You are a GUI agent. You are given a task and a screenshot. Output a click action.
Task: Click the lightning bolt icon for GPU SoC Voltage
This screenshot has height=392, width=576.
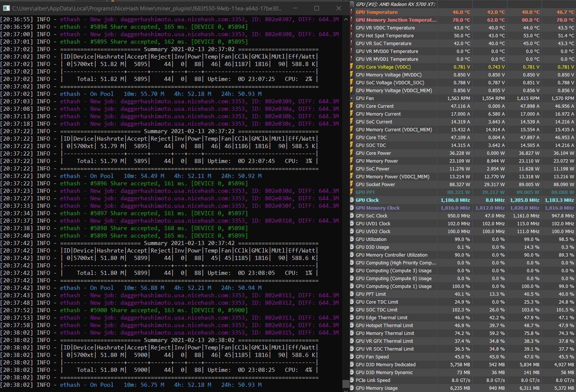[352, 82]
